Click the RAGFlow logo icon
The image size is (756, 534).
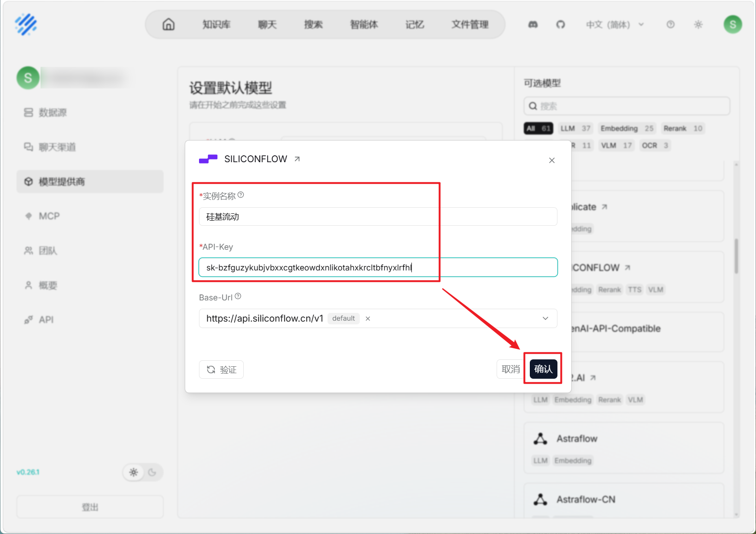click(26, 24)
